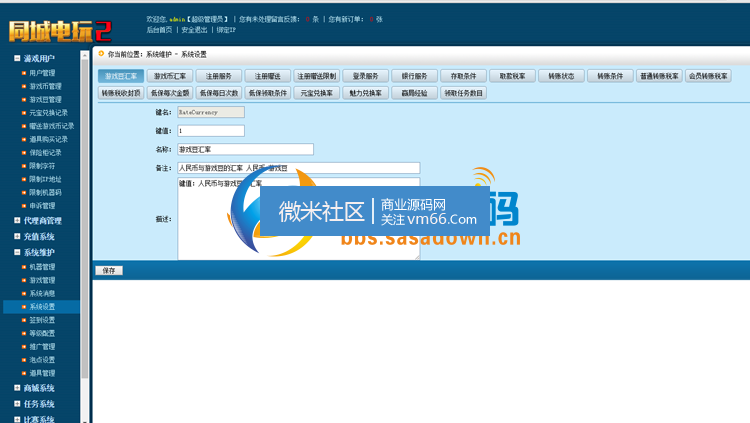750x423 pixels.
Task: Click into the 键值 input field
Action: click(211, 131)
